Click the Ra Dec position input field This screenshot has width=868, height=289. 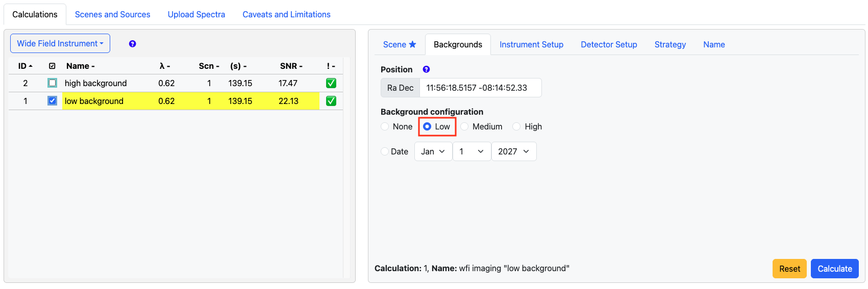[x=480, y=88]
